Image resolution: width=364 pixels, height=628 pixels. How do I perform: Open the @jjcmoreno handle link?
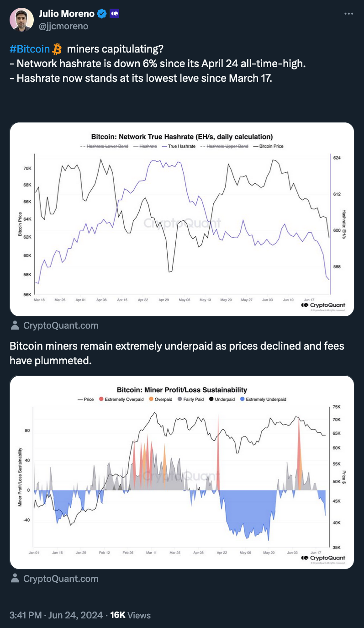click(x=63, y=26)
